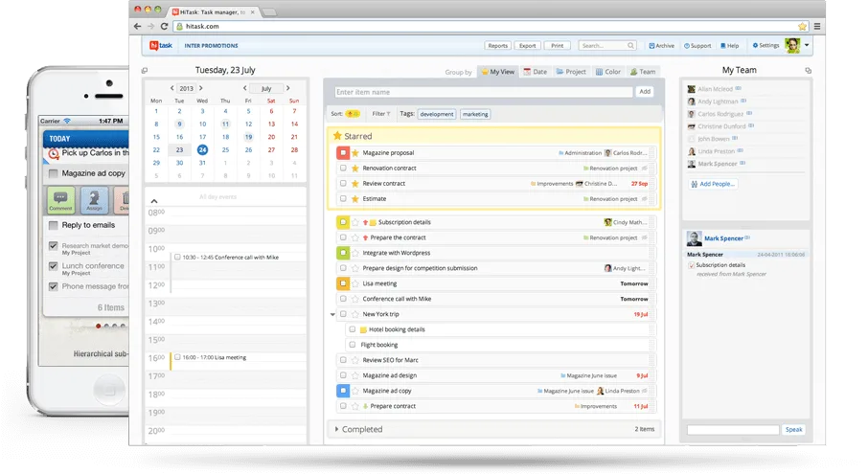Click the Export button

[528, 45]
